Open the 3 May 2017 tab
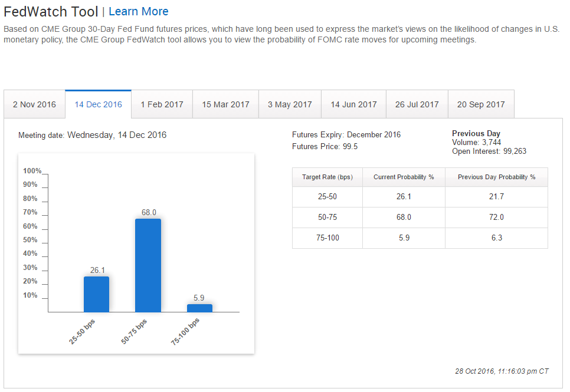 290,104
